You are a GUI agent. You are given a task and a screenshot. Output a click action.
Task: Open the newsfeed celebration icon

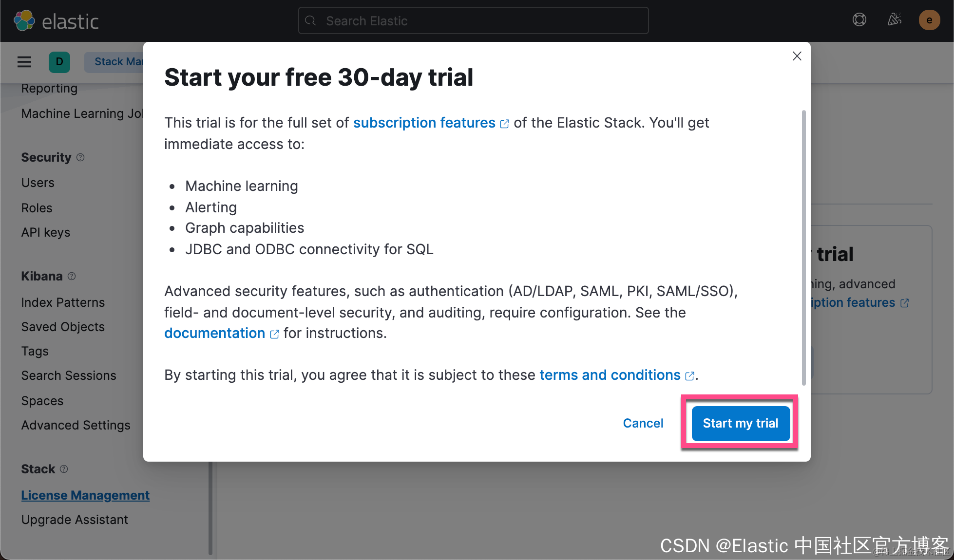tap(894, 19)
